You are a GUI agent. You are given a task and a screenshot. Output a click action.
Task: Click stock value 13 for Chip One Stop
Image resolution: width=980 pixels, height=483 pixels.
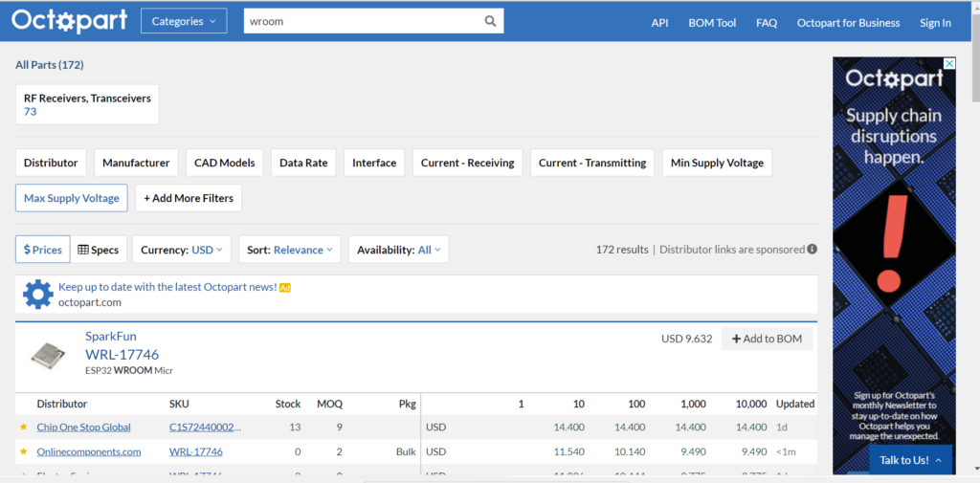295,428
